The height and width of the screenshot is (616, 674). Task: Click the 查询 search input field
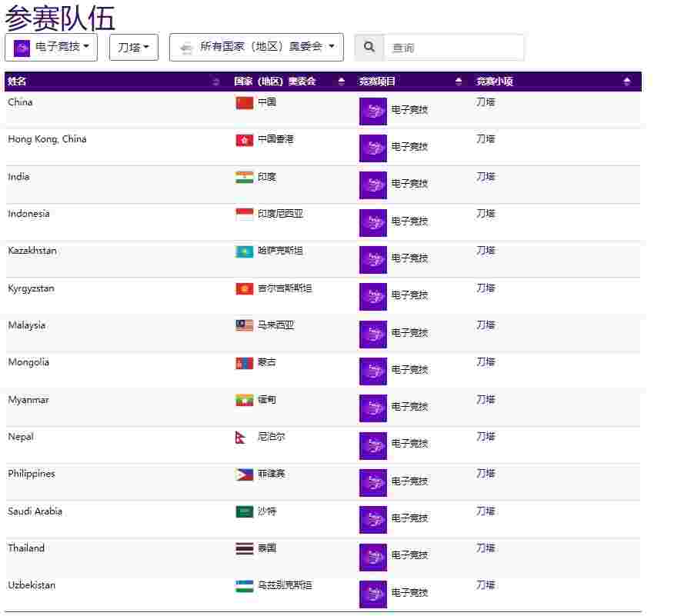(x=453, y=47)
